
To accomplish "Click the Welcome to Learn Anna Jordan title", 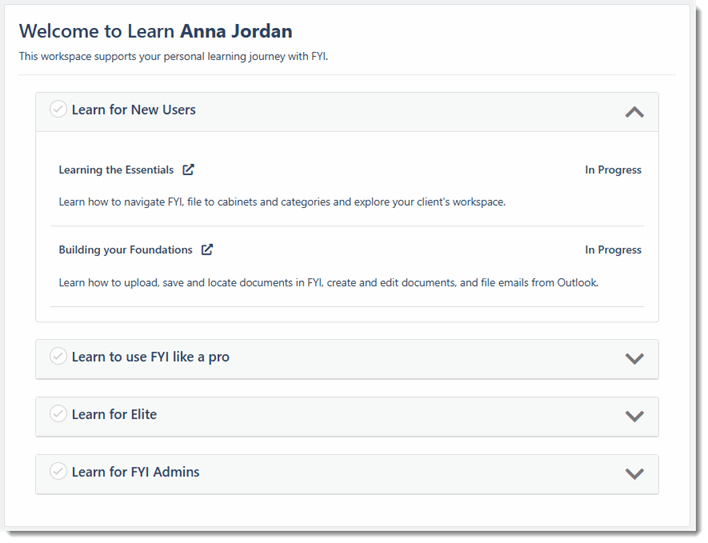I will [156, 32].
